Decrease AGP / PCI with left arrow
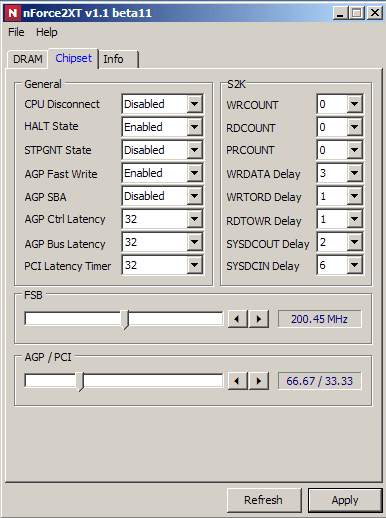This screenshot has width=386, height=518. click(x=238, y=381)
